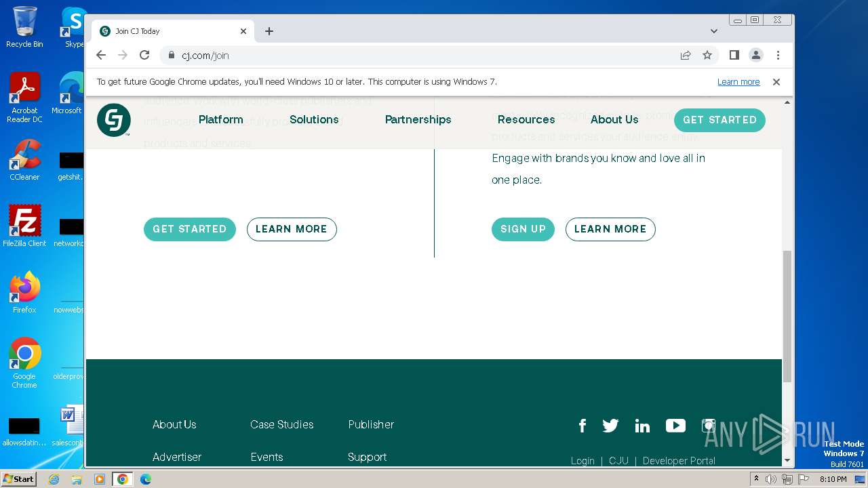Click the Windows Start button
868x488 pixels.
pos(19,479)
